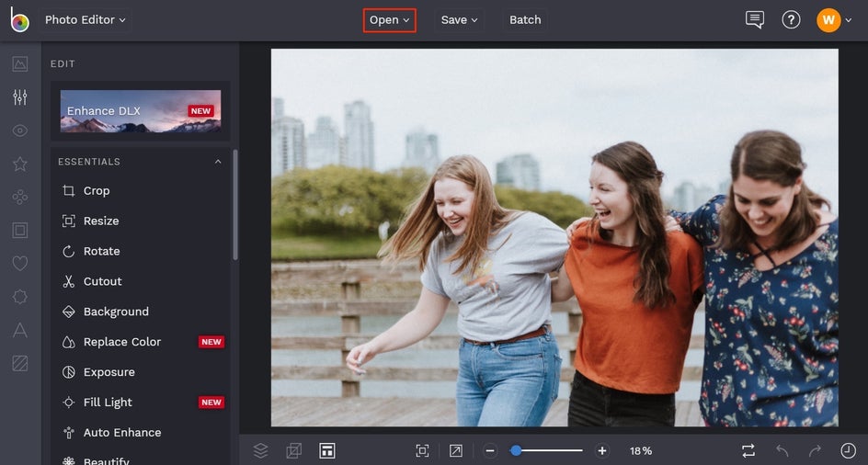Collapse the Essentials section

(218, 162)
